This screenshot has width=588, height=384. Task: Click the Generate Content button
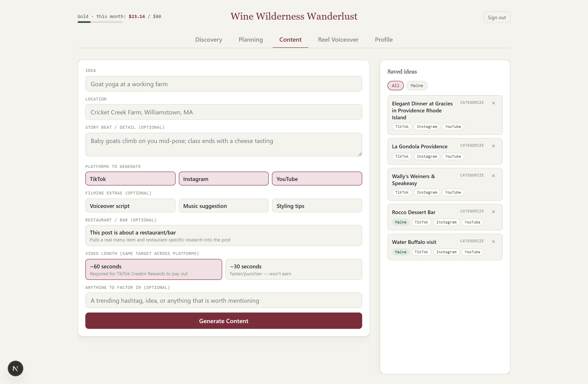(224, 321)
